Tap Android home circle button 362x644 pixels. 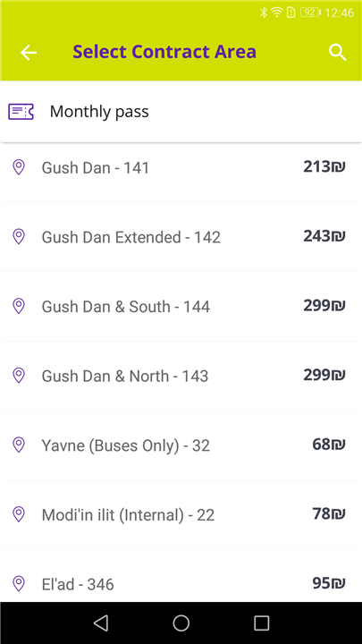tap(181, 623)
